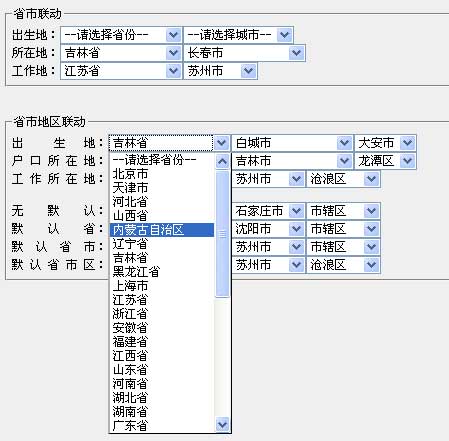Select highlighted 内蒙古自治区 option
The width and height of the screenshot is (449, 441).
click(162, 230)
